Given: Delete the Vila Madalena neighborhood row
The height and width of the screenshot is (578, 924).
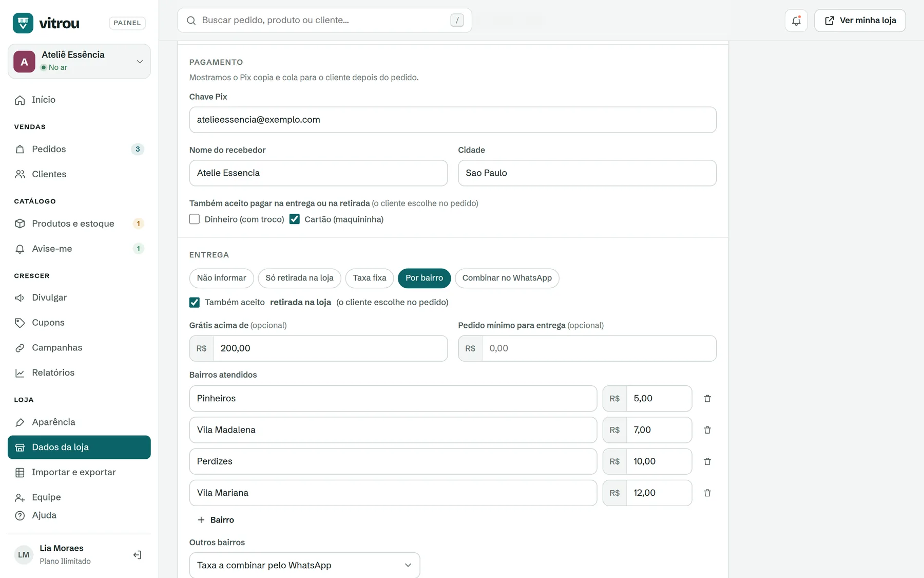Looking at the screenshot, I should coord(707,430).
